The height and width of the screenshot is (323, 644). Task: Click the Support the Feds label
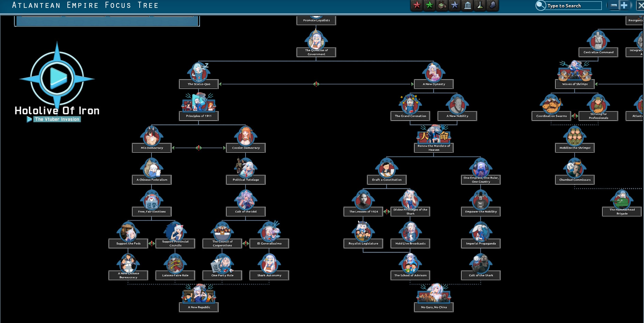[x=128, y=244]
